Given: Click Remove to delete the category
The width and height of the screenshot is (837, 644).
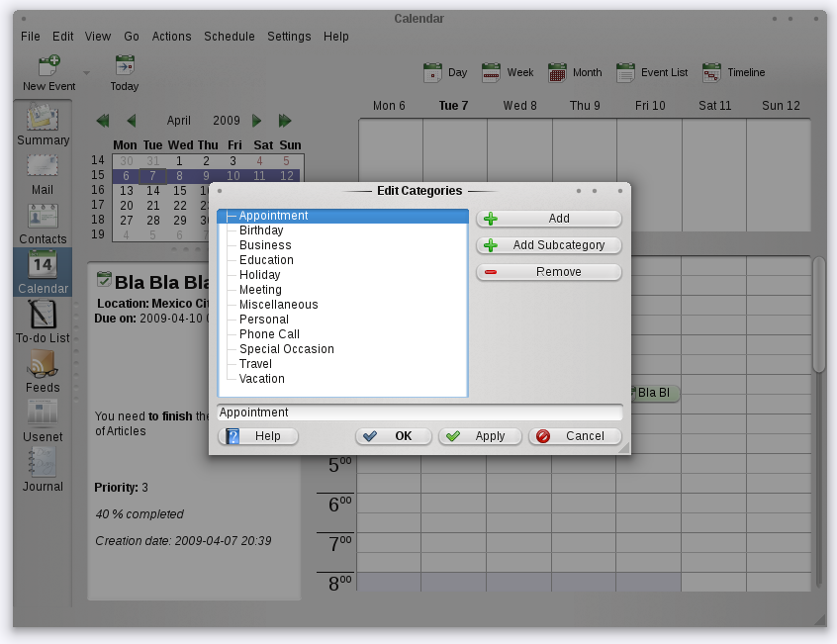Looking at the screenshot, I should click(549, 272).
